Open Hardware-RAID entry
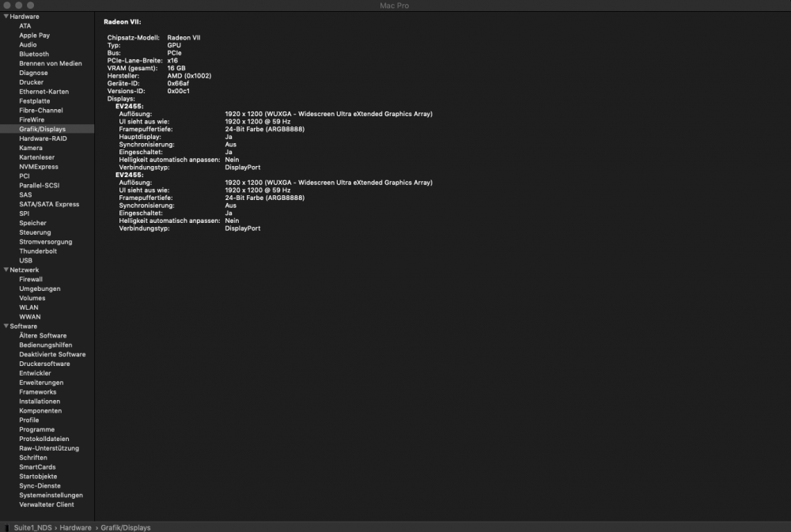Image resolution: width=791 pixels, height=532 pixels. pos(43,138)
